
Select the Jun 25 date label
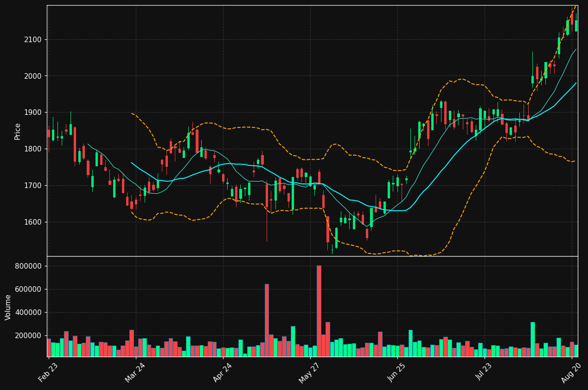(396, 372)
